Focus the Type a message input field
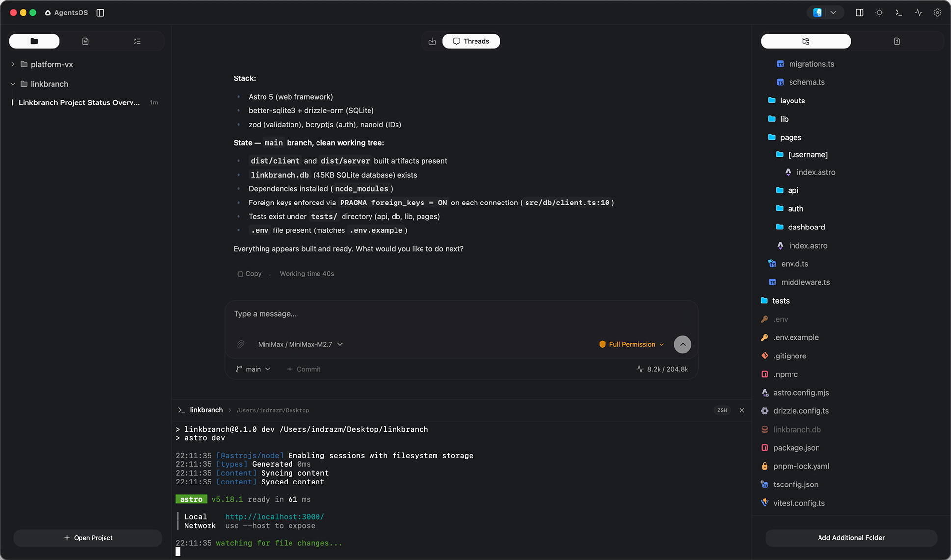The height and width of the screenshot is (560, 951). coord(461,314)
